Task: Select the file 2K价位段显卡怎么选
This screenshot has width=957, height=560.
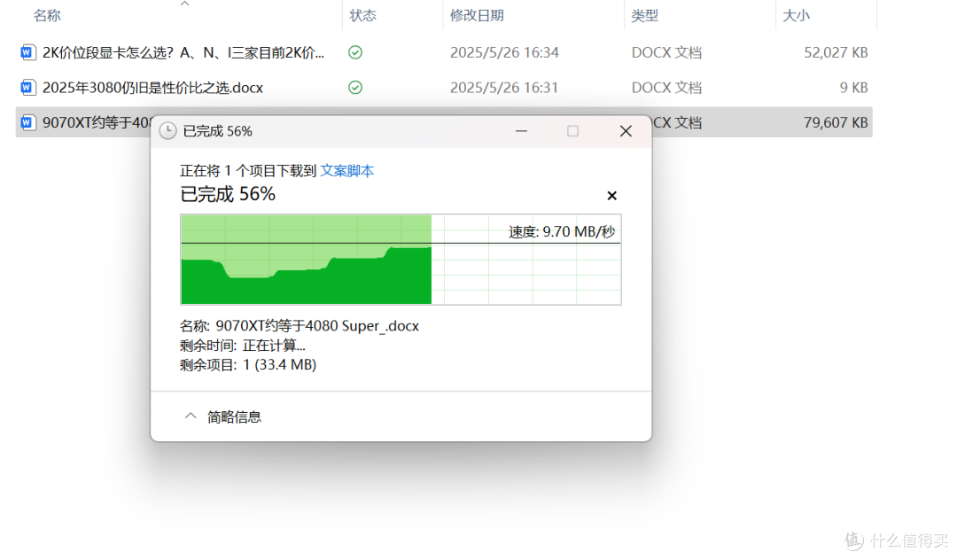Action: pos(183,52)
